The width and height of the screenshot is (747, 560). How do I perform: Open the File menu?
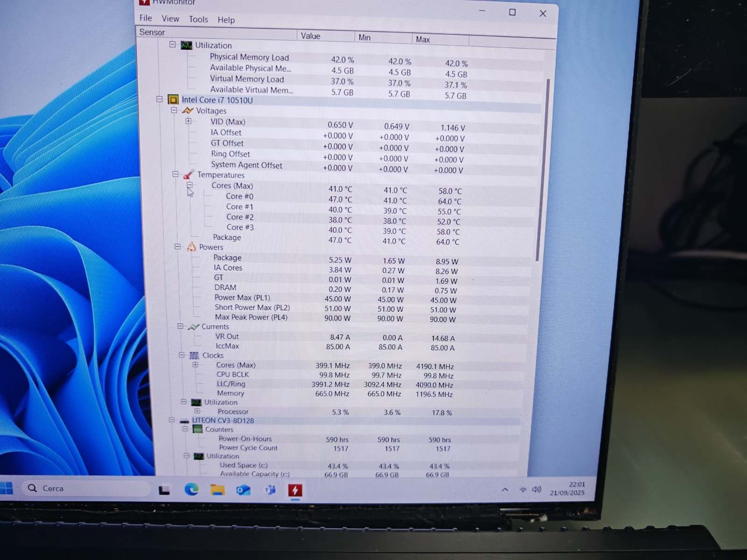(x=146, y=18)
